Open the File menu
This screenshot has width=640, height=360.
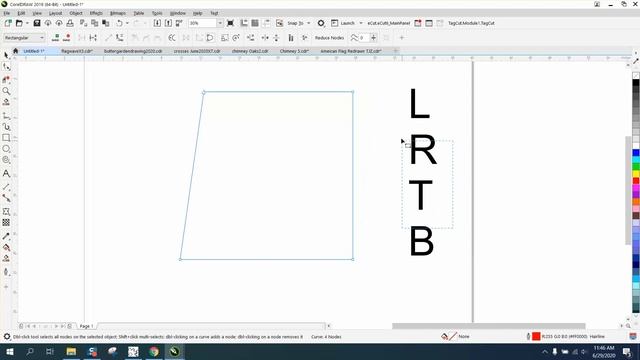tap(7, 13)
